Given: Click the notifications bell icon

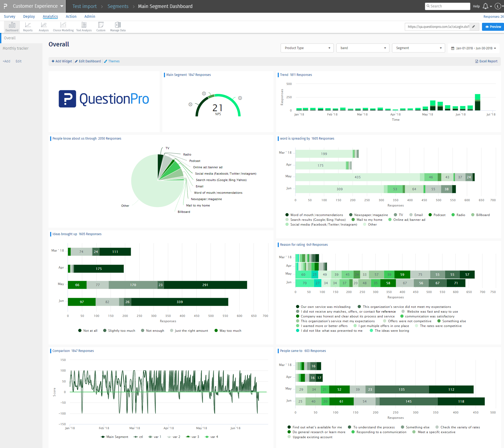Looking at the screenshot, I should coord(485,6).
